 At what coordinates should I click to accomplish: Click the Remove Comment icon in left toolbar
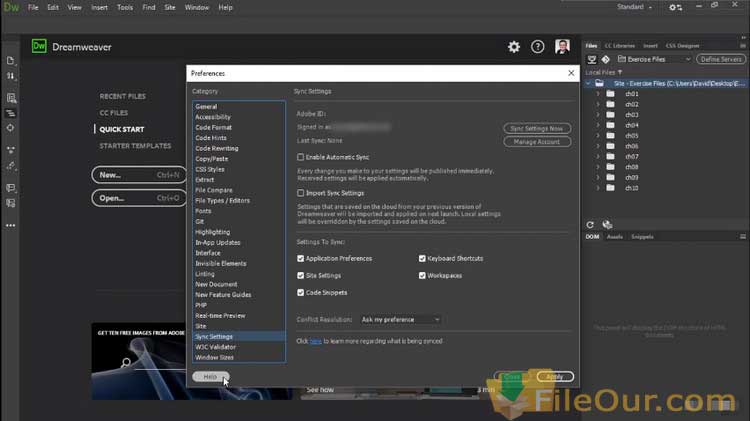(x=11, y=203)
